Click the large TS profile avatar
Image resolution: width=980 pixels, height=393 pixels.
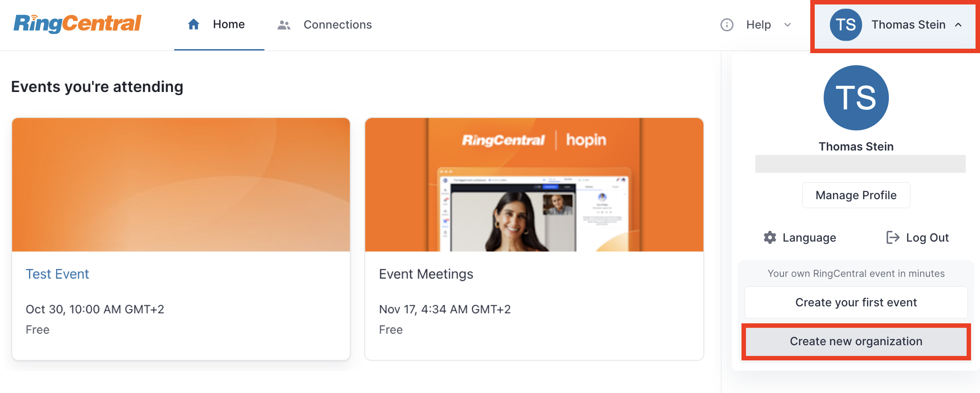pos(856,98)
